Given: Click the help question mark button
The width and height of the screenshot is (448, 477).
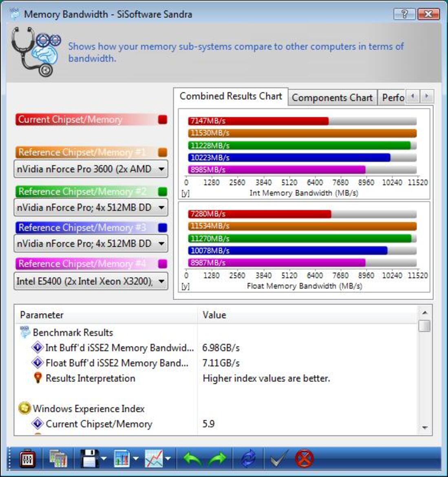Looking at the screenshot, I should click(x=404, y=14).
